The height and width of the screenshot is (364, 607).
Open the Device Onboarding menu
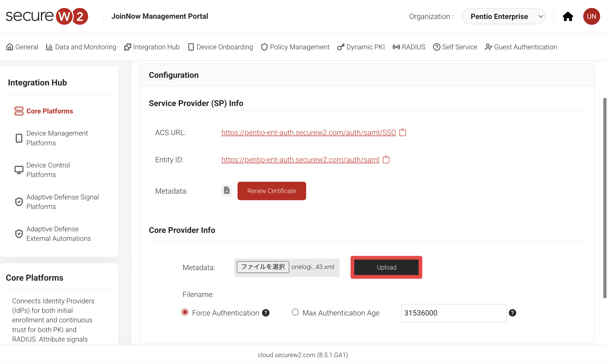(221, 47)
